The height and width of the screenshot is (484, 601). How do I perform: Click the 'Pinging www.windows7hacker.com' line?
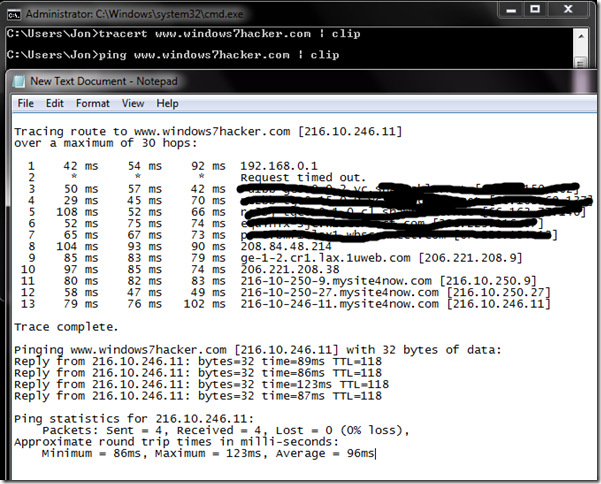point(258,350)
